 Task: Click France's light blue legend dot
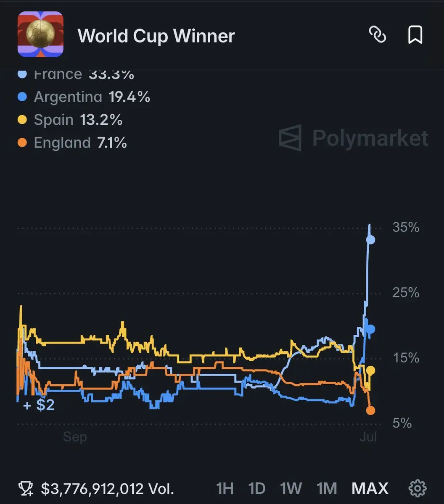tap(22, 74)
